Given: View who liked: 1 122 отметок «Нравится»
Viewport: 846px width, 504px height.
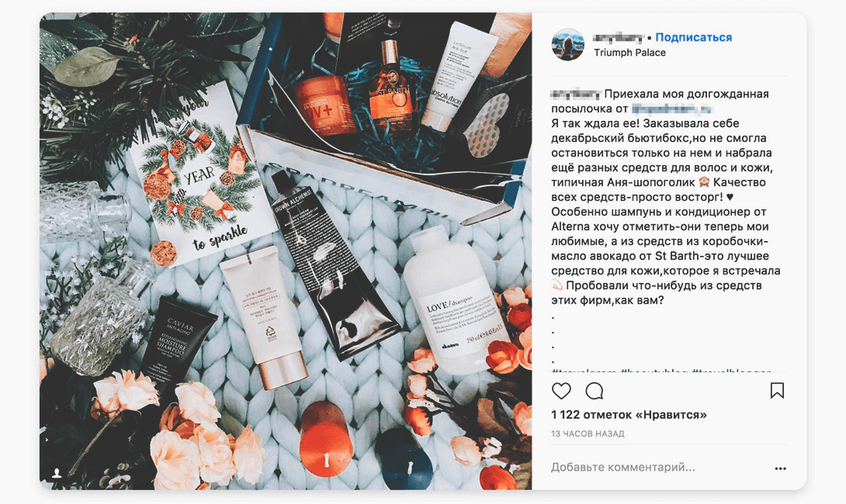Looking at the screenshot, I should (x=629, y=415).
